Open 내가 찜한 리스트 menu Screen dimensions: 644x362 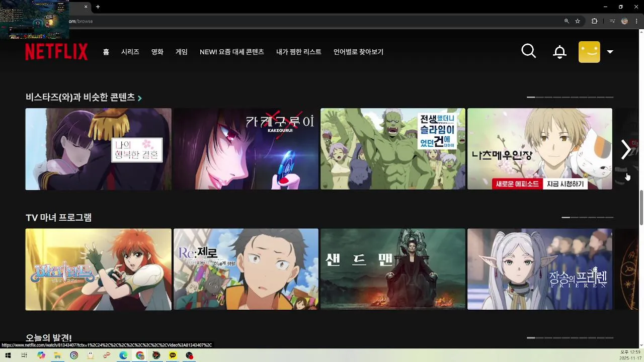tap(299, 52)
